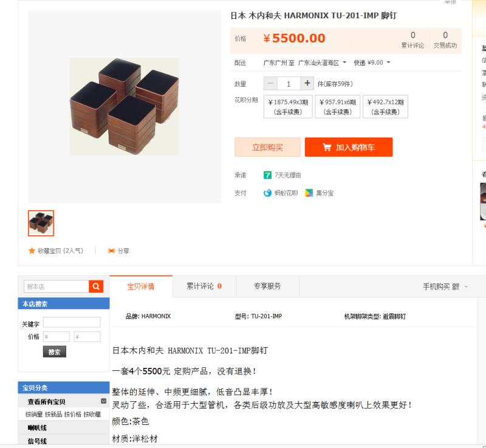The width and height of the screenshot is (486, 448).
Task: Open the 快递 ¥9.00 shipping dropdown
Action: click(372, 63)
